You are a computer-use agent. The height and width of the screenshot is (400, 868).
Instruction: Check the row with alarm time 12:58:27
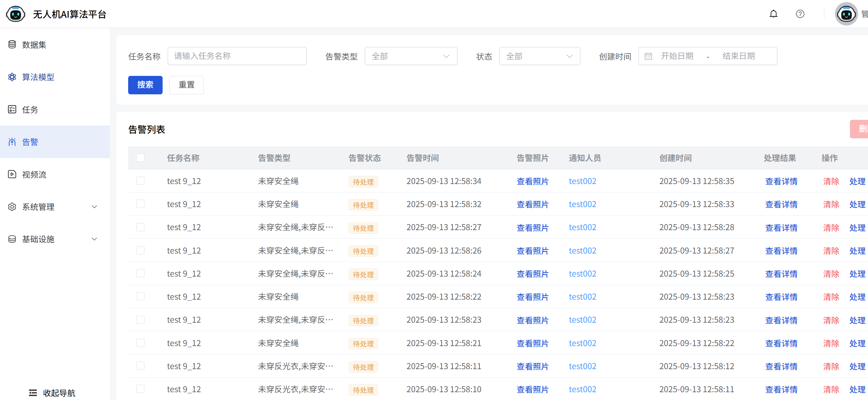click(x=141, y=227)
